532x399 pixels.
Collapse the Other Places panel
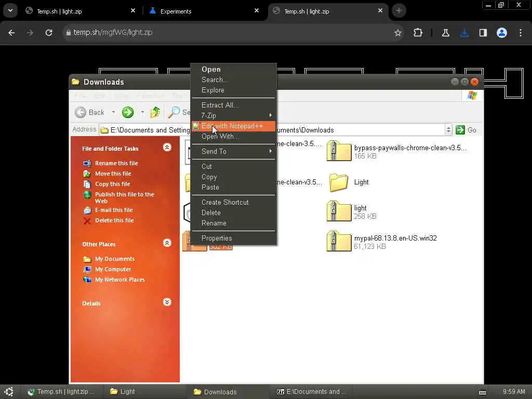click(167, 243)
